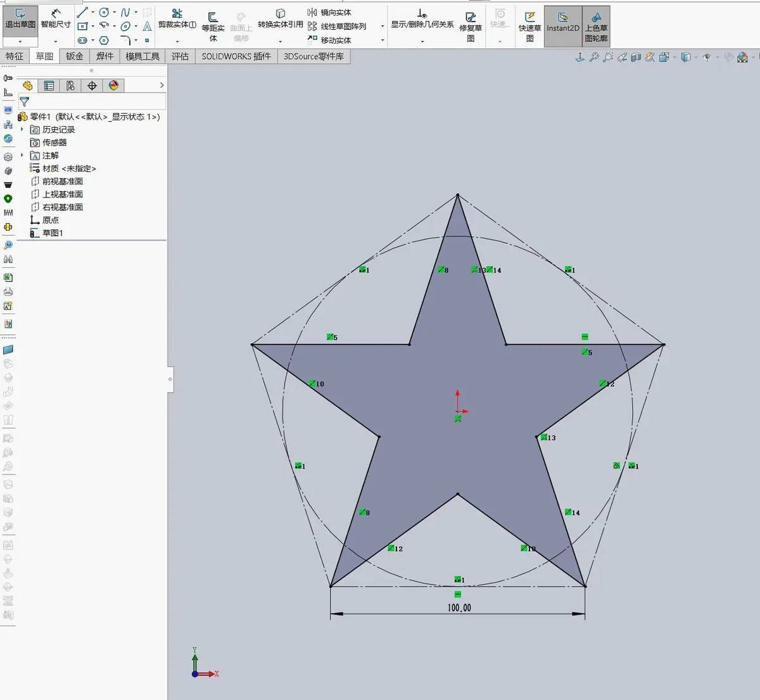Viewport: 760px width, 700px height.
Task: Switch to the 模具工具 tab
Action: pos(142,56)
